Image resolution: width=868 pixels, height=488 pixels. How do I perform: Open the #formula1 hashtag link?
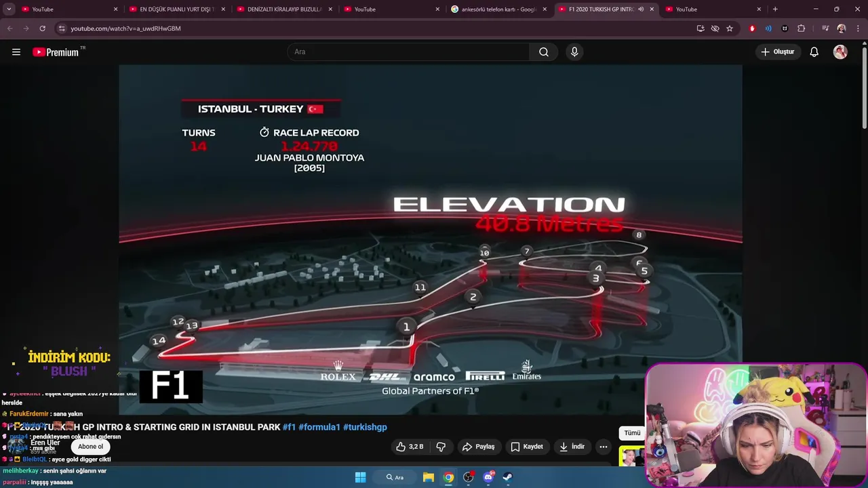(319, 427)
